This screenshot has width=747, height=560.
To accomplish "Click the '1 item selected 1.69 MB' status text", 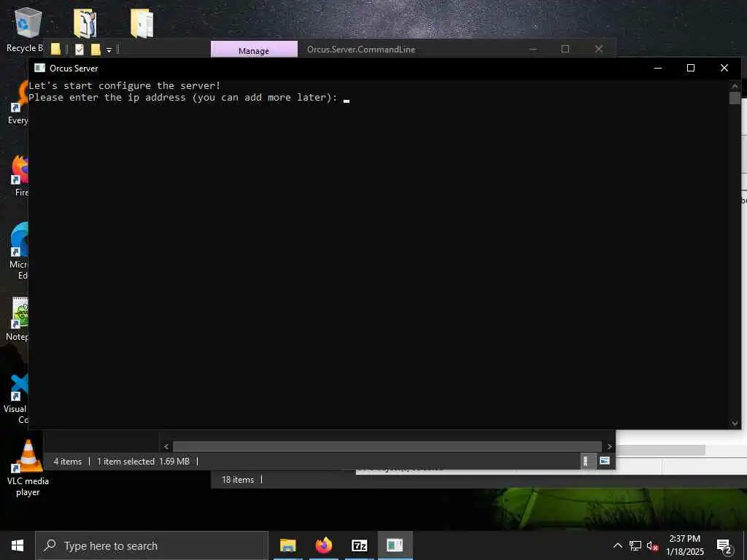I will [x=144, y=462].
